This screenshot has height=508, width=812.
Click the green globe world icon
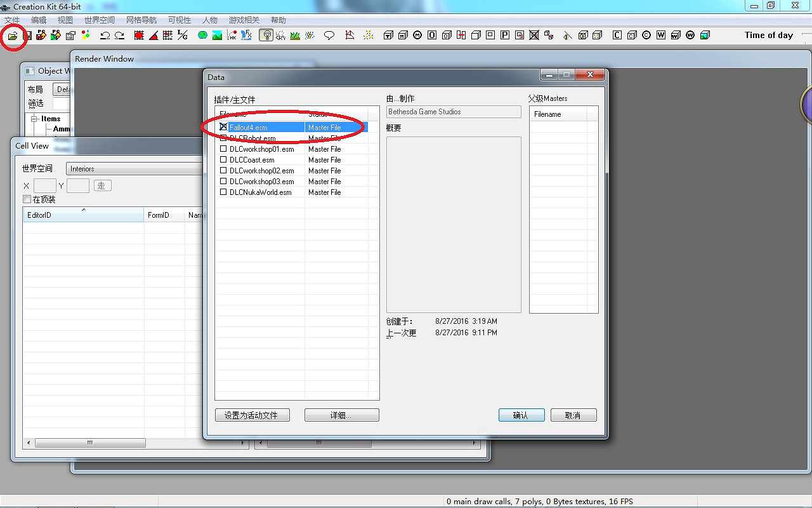pos(202,36)
